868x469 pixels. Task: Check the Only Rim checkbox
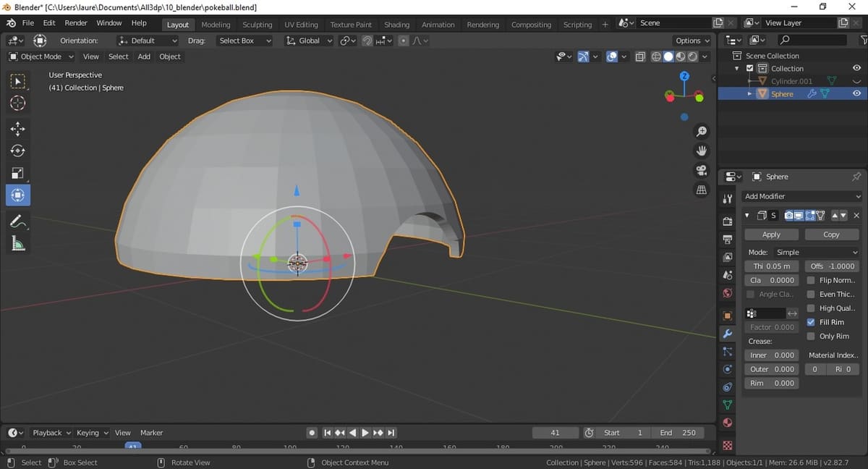[811, 336]
